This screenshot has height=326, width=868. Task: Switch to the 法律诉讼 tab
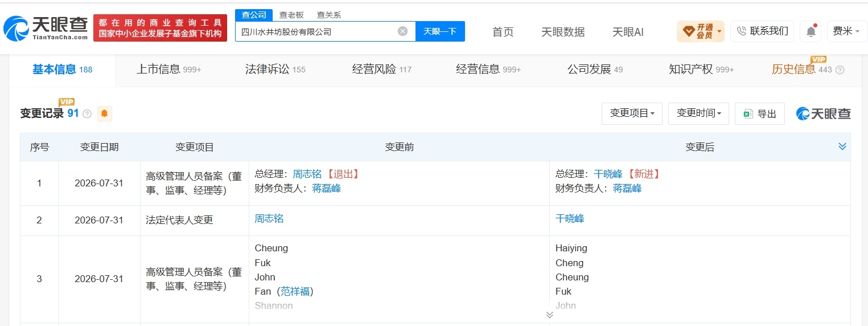point(275,70)
